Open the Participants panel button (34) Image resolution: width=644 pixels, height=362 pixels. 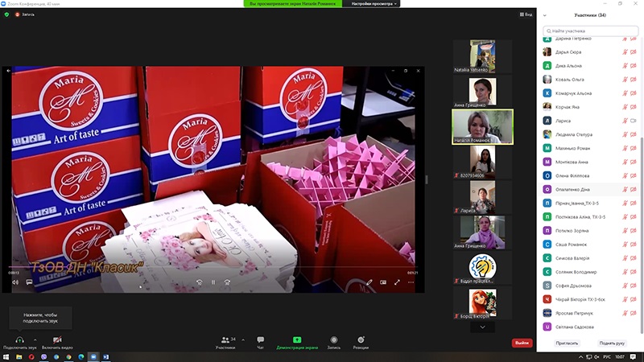pyautogui.click(x=225, y=343)
